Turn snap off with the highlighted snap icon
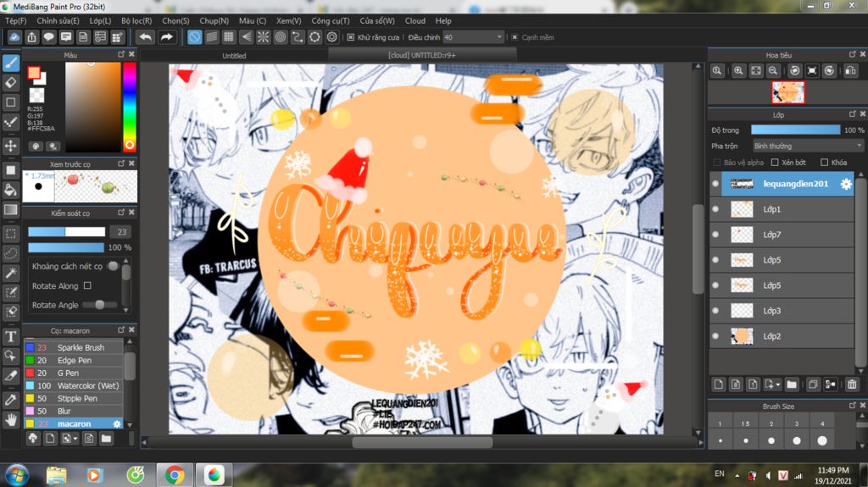868x487 pixels. pos(194,37)
